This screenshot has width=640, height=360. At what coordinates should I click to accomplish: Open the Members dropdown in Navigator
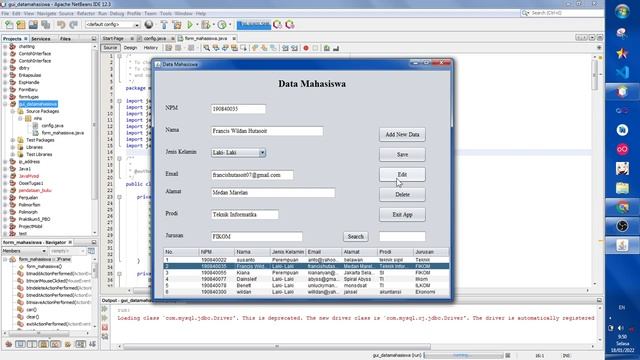tap(24, 251)
